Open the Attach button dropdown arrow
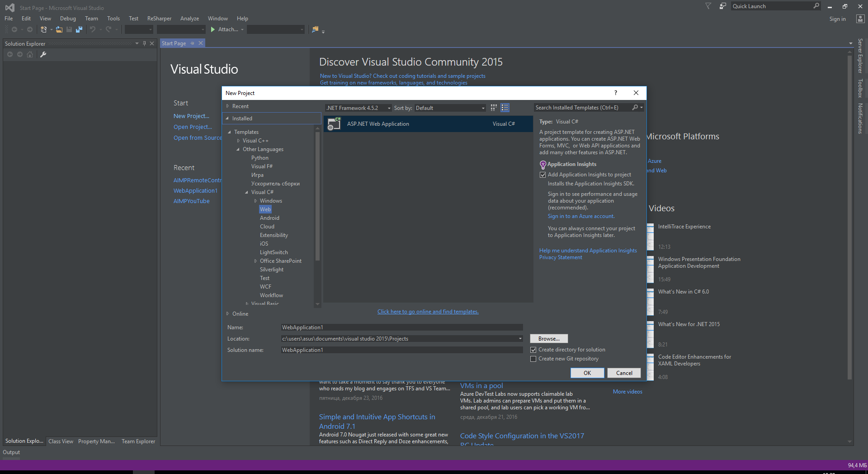 coord(242,30)
